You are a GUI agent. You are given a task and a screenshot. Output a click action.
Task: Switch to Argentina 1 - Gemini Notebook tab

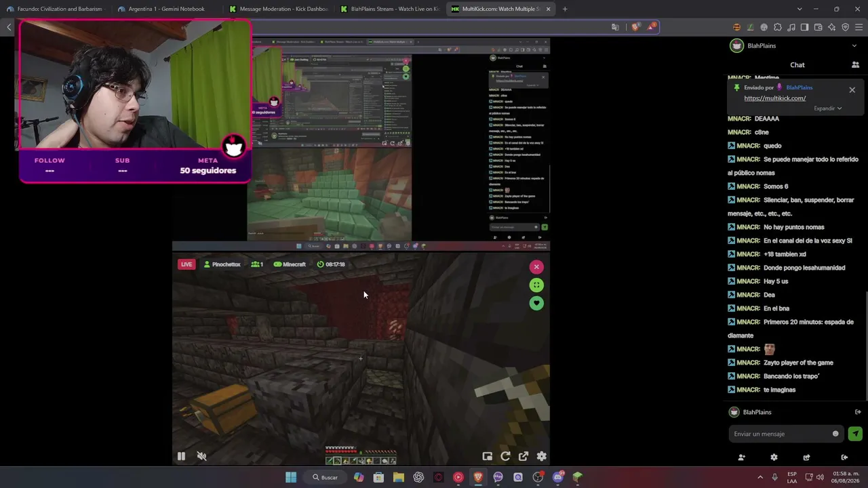click(167, 9)
